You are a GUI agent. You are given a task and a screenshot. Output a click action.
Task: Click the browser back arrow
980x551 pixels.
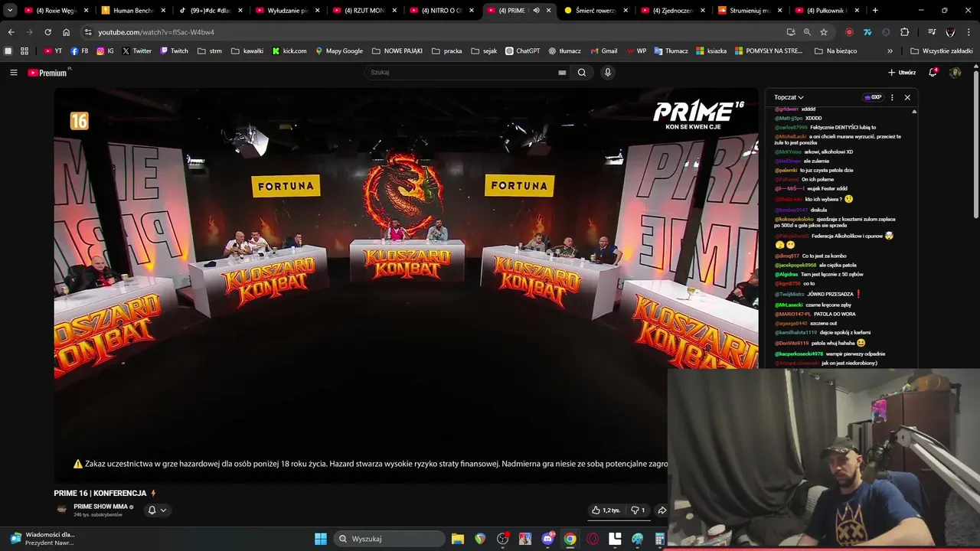pyautogui.click(x=11, y=32)
